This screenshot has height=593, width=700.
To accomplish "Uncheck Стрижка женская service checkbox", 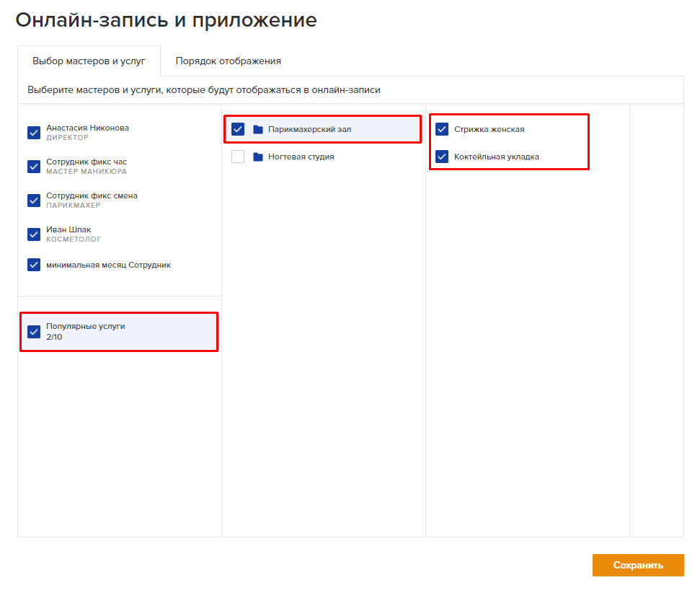I will coord(442,130).
